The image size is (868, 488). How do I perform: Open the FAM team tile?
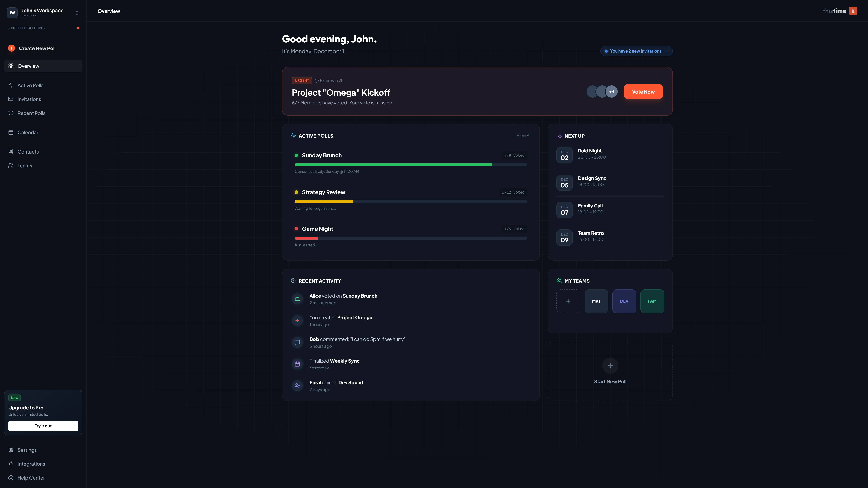coord(652,301)
